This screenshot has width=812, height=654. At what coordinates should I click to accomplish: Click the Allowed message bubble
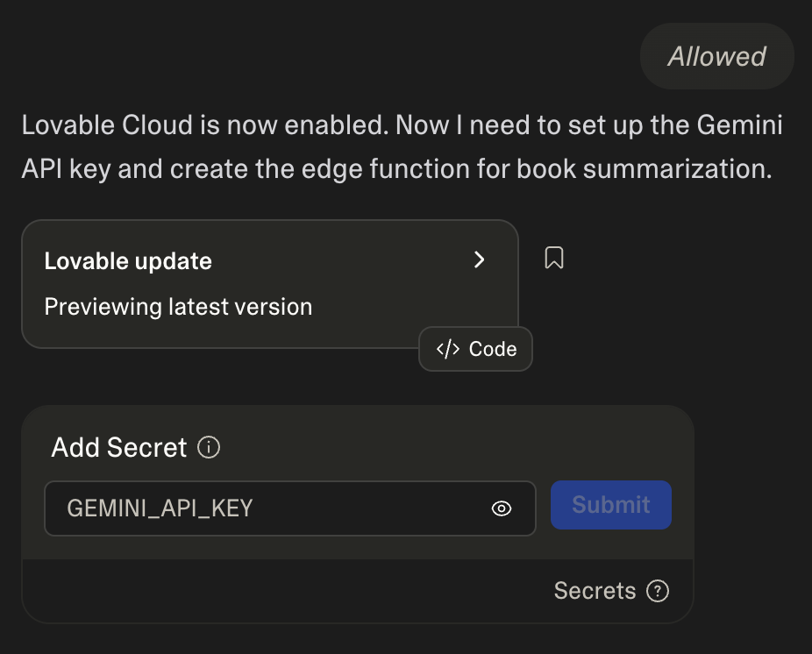click(x=716, y=57)
